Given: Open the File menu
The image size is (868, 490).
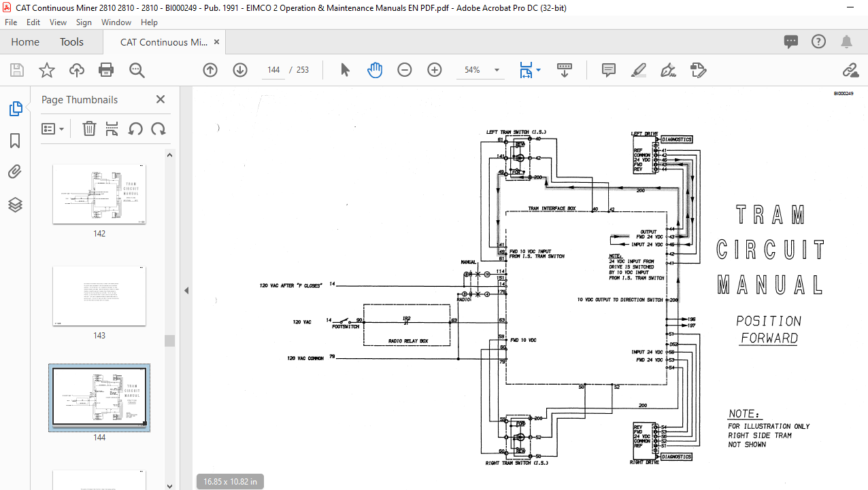Looking at the screenshot, I should (x=11, y=22).
